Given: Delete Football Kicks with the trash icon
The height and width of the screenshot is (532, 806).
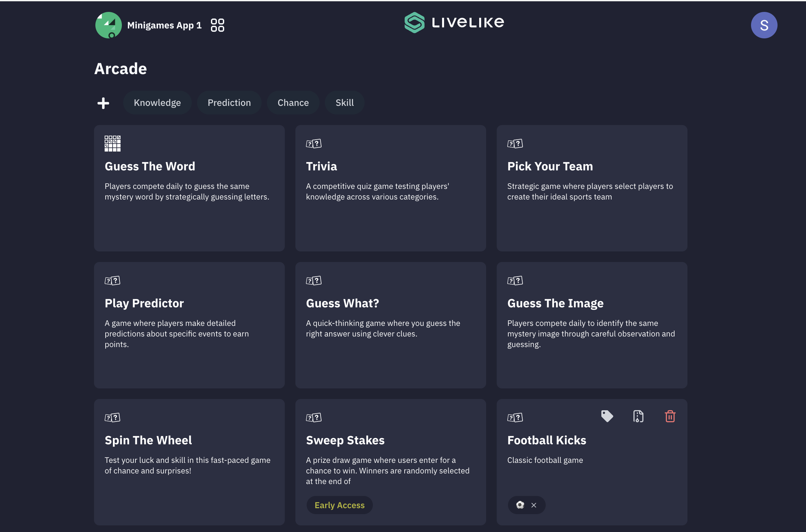Looking at the screenshot, I should point(670,416).
